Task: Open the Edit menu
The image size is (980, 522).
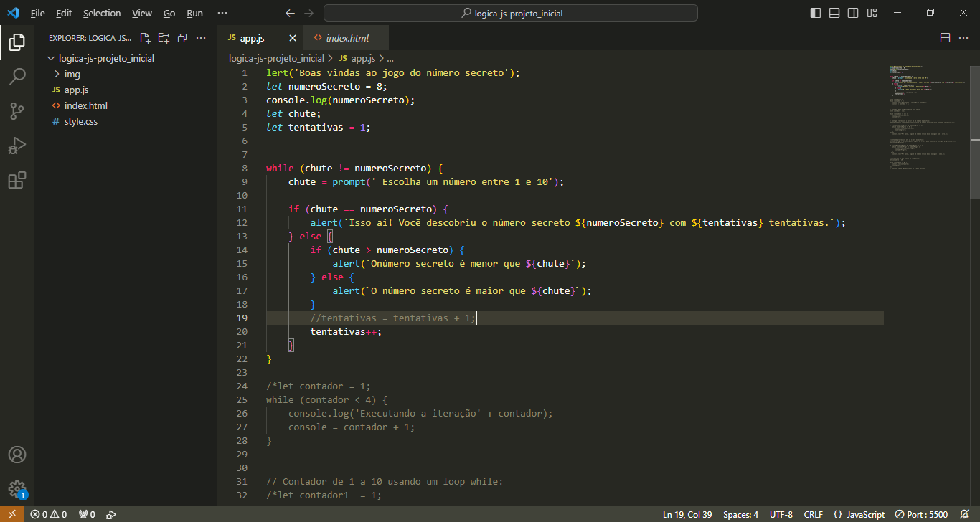Action: point(64,13)
